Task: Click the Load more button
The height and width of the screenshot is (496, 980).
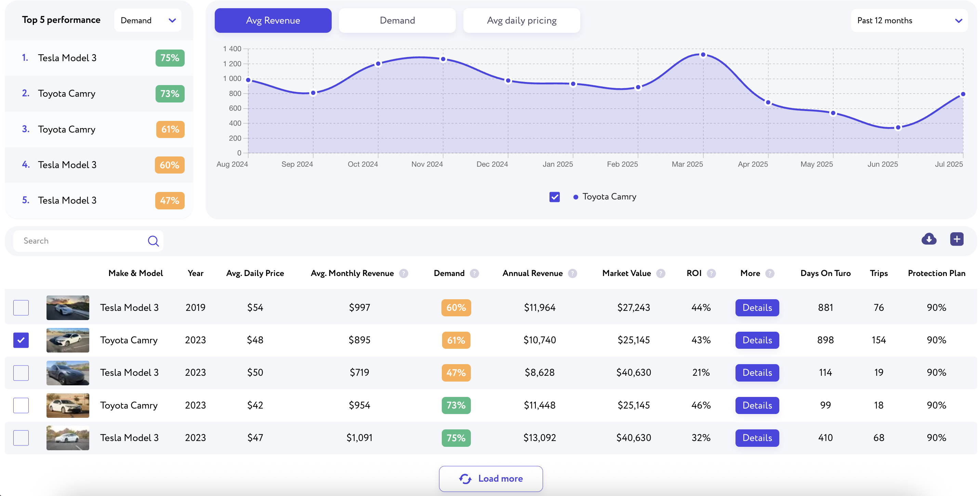Action: point(491,479)
